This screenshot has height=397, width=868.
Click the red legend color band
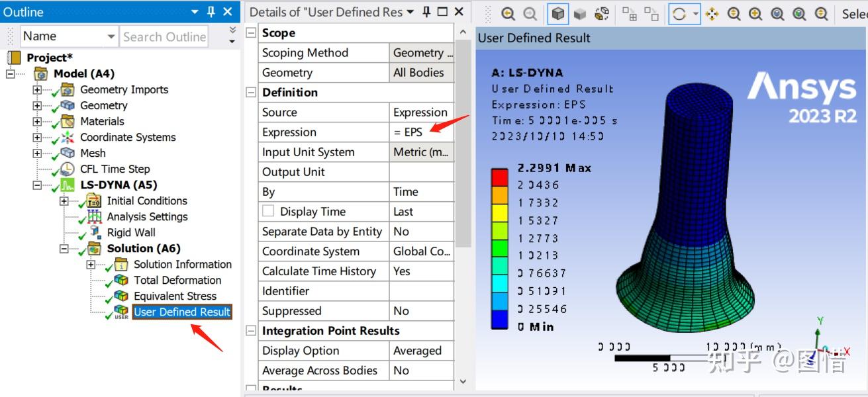click(x=500, y=177)
